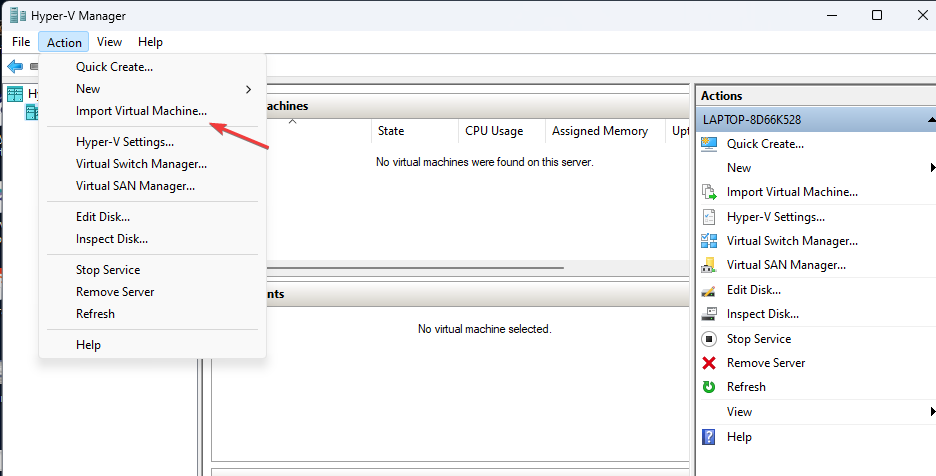Click 'No virtual machine selected.' text
The width and height of the screenshot is (936, 476).
click(485, 329)
